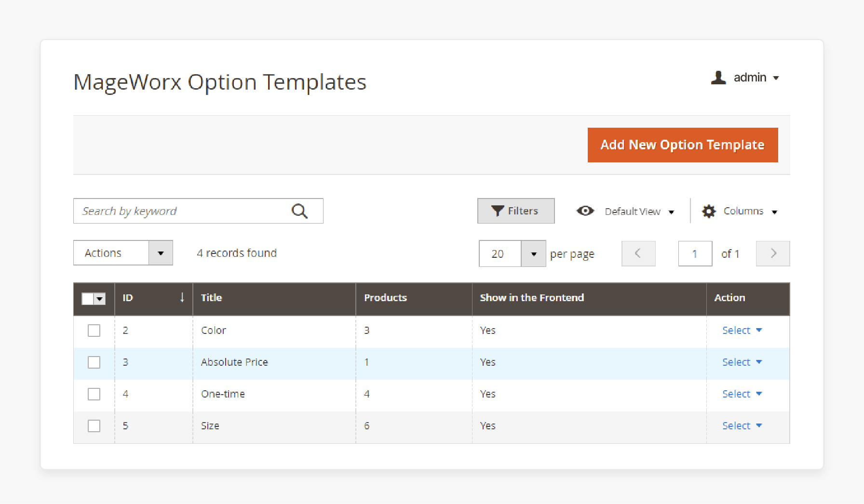Open Select action menu for Color row
Image resolution: width=864 pixels, height=504 pixels.
[742, 331]
